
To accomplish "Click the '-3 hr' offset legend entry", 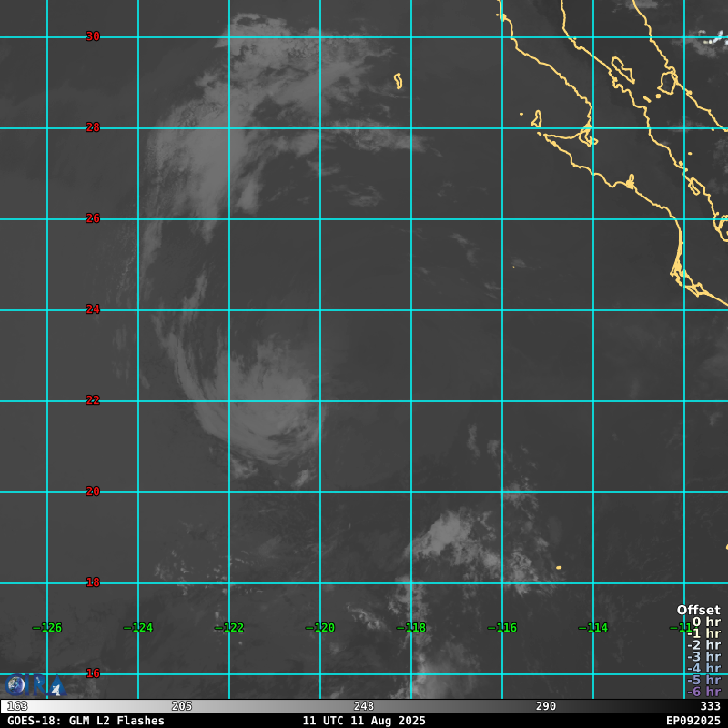I will [704, 656].
